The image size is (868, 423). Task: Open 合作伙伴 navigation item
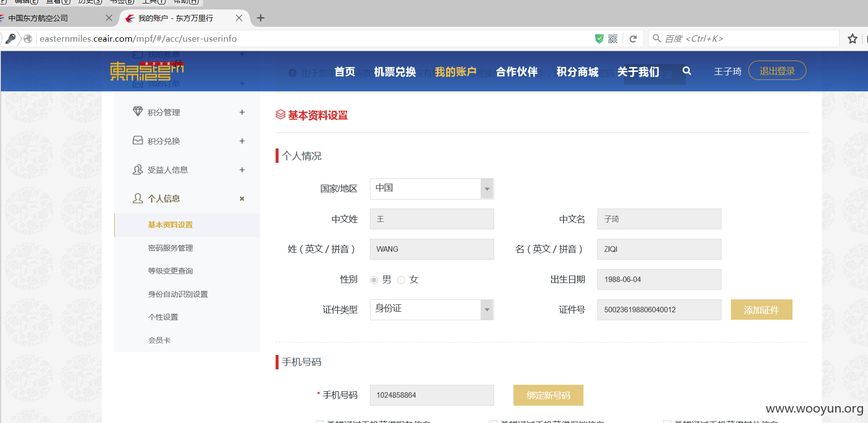[x=516, y=72]
